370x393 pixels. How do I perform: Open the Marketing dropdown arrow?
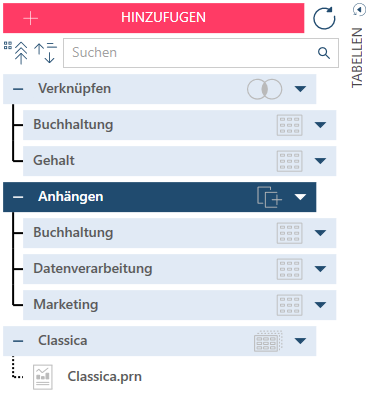point(320,305)
